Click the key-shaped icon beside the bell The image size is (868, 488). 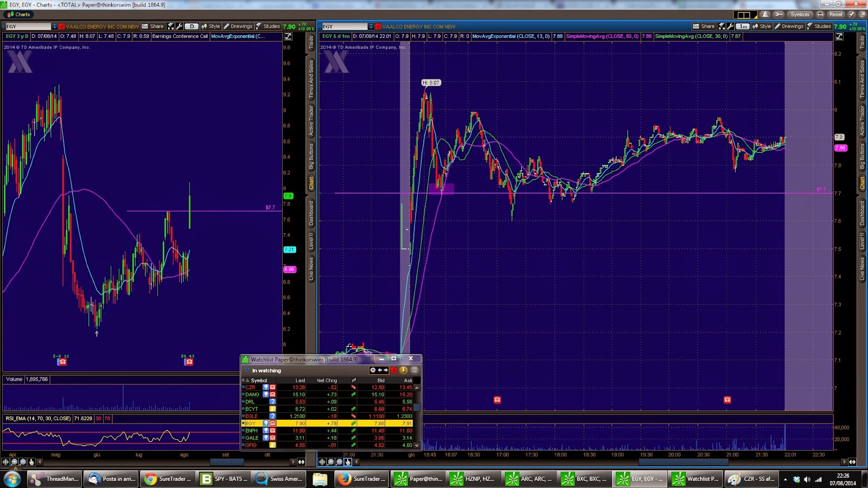click(x=778, y=15)
